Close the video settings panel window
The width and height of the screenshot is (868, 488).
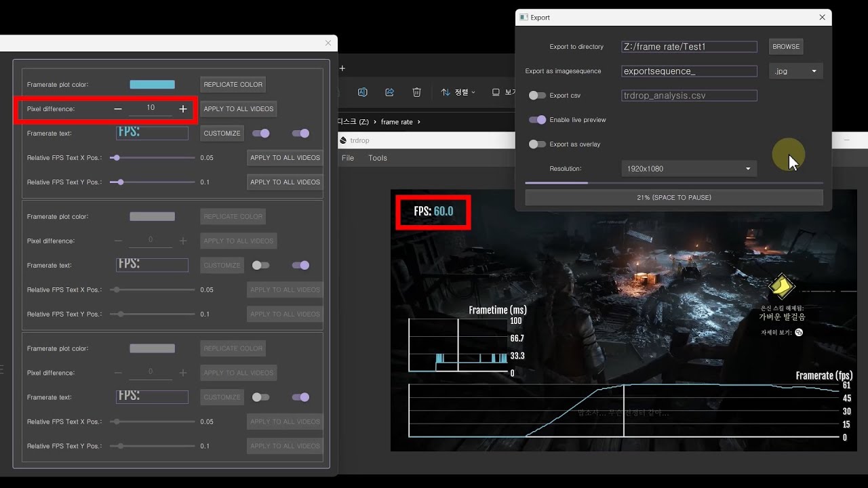click(328, 43)
